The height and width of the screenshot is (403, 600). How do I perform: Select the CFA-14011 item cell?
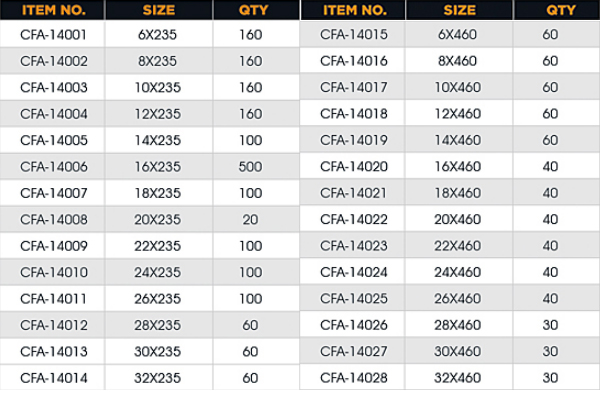pyautogui.click(x=54, y=297)
